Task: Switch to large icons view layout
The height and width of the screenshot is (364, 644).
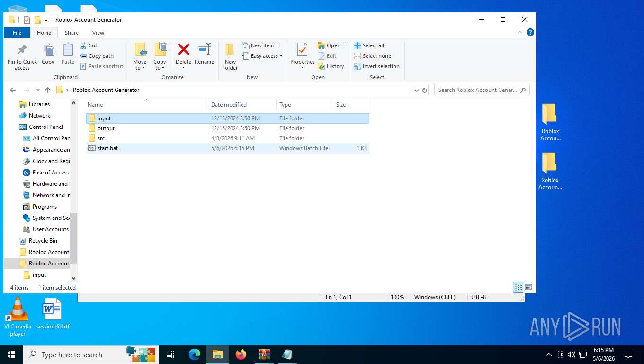Action: 528,287
